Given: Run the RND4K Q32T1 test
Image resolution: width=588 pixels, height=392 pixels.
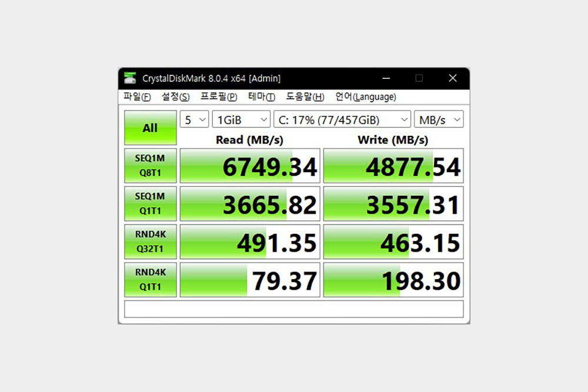Looking at the screenshot, I should click(151, 242).
